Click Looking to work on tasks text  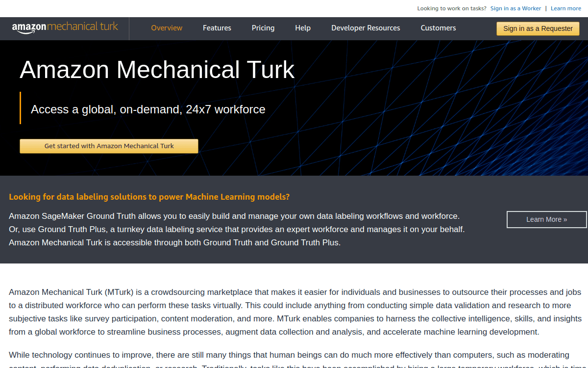451,8
